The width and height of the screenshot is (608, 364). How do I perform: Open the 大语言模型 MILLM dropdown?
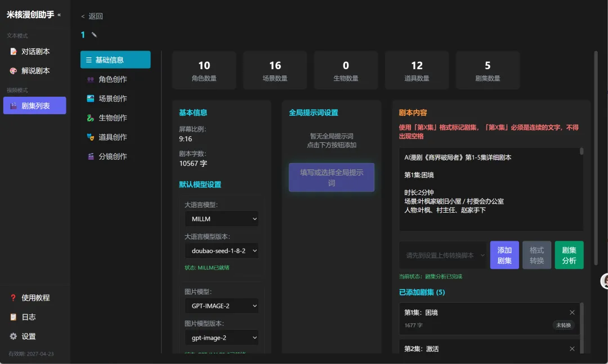(x=222, y=219)
